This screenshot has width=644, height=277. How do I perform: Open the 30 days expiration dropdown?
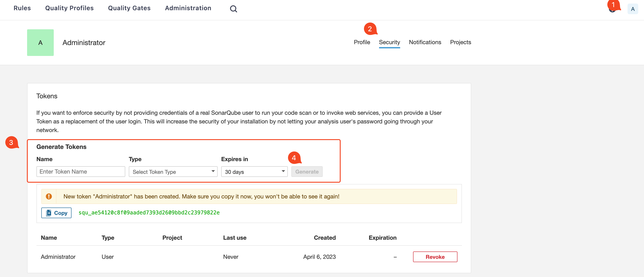pyautogui.click(x=254, y=172)
